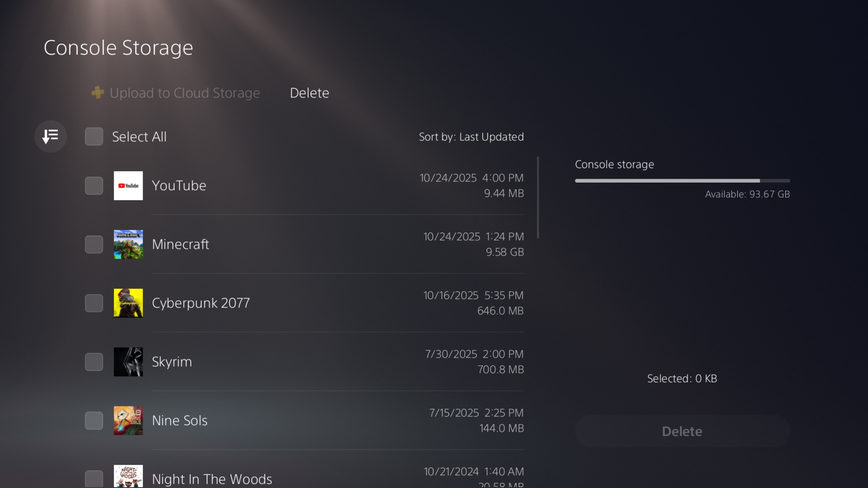The image size is (868, 488).
Task: Click the Nine Sols game icon
Action: [128, 420]
